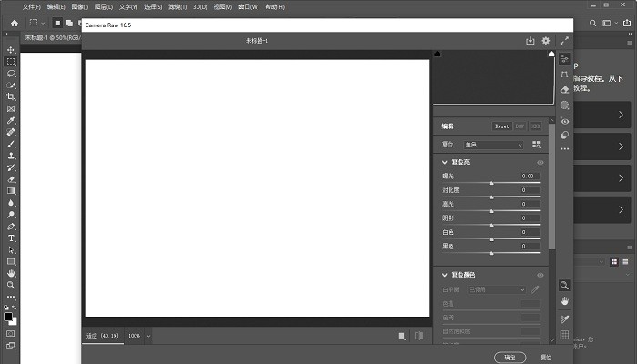637x364 pixels.
Task: Select the Zoom tool in Camera Raw
Action: point(564,285)
